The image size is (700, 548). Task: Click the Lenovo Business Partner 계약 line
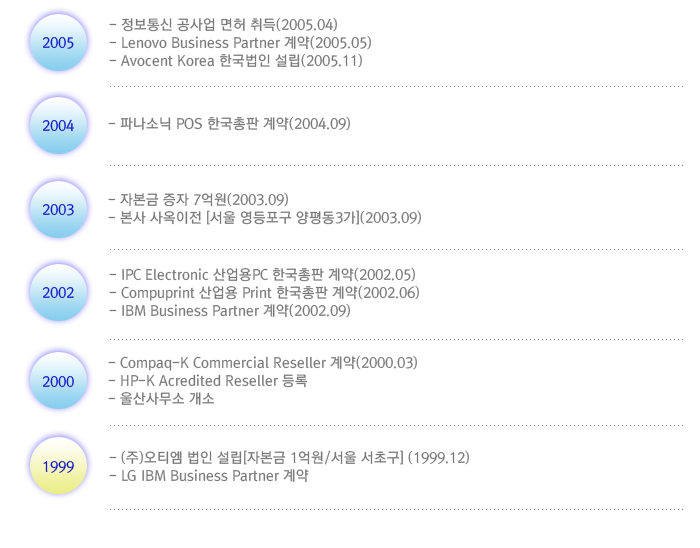click(240, 43)
